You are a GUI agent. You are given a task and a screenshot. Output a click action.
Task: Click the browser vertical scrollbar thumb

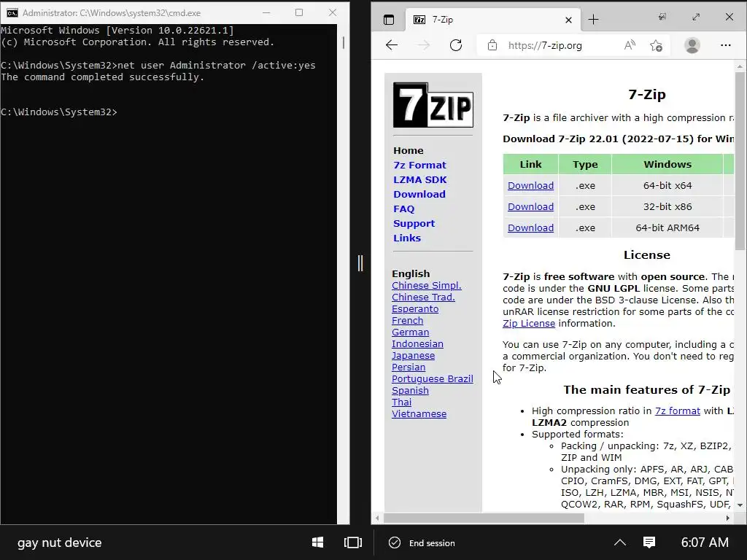tap(740, 161)
